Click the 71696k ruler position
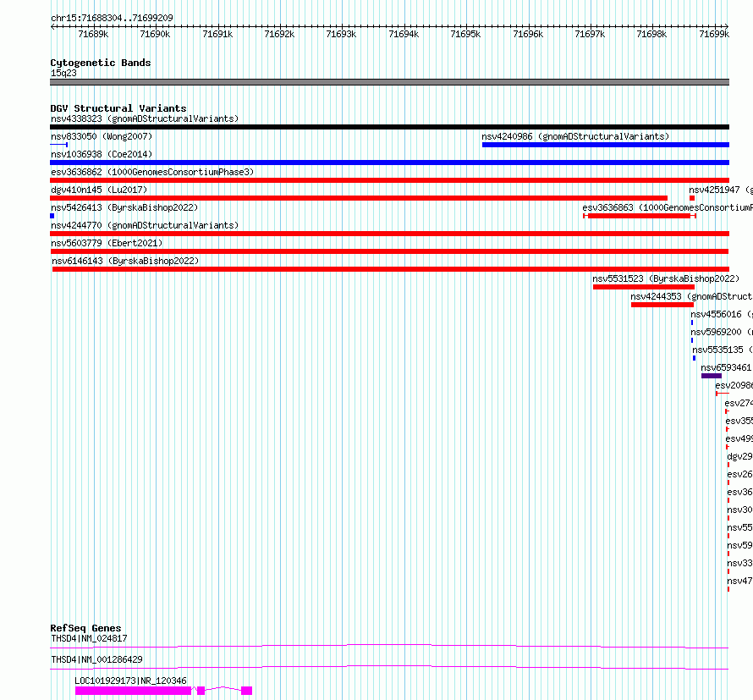The width and height of the screenshot is (753, 700). click(528, 34)
